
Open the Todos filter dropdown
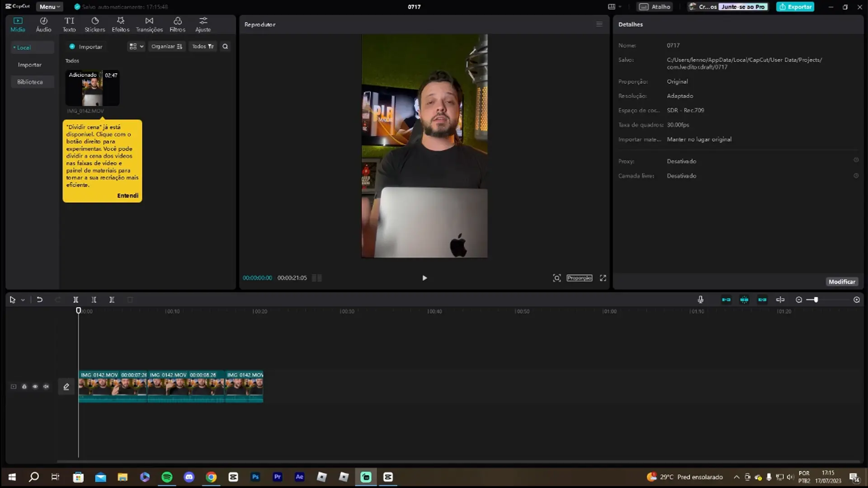tap(203, 47)
